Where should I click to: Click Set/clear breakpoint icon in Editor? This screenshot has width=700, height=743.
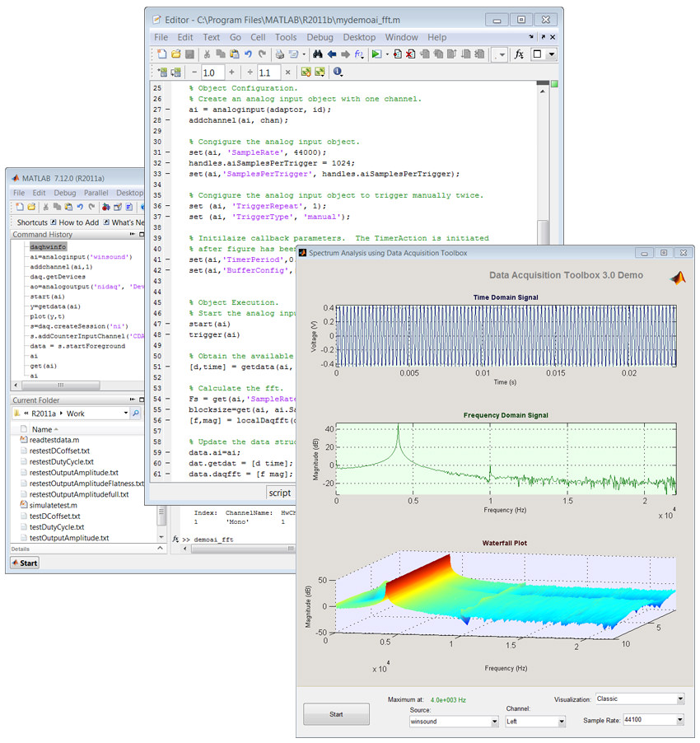pyautogui.click(x=398, y=54)
